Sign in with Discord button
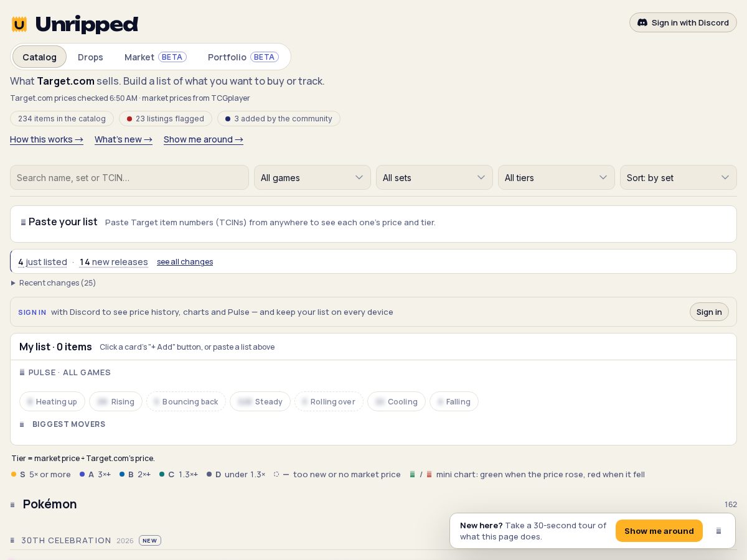747x560 pixels. coord(683,22)
